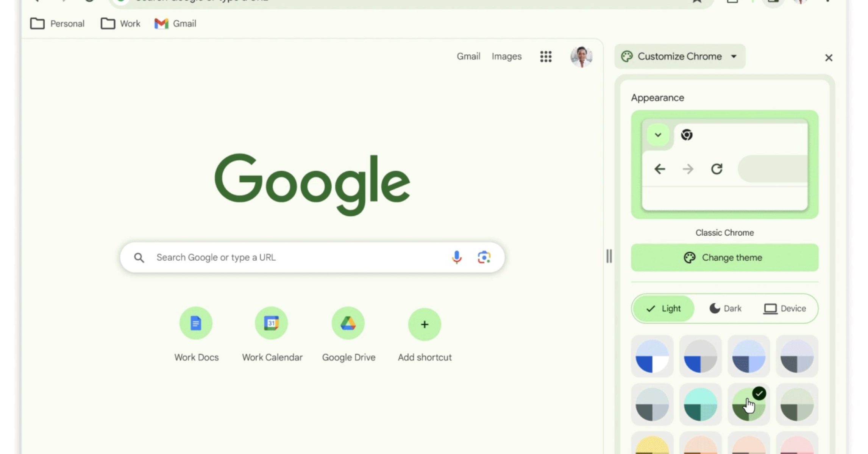Close the Customize Chrome side panel
This screenshot has height=454, width=868.
point(828,58)
